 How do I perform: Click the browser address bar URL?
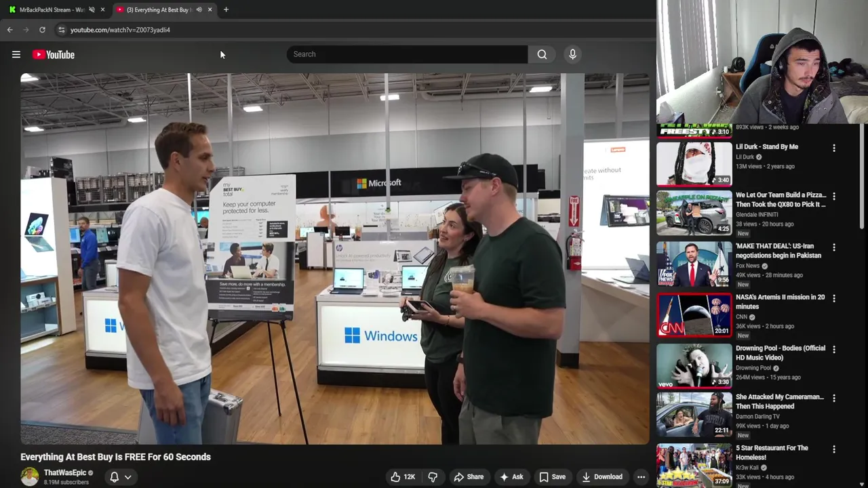pos(120,30)
